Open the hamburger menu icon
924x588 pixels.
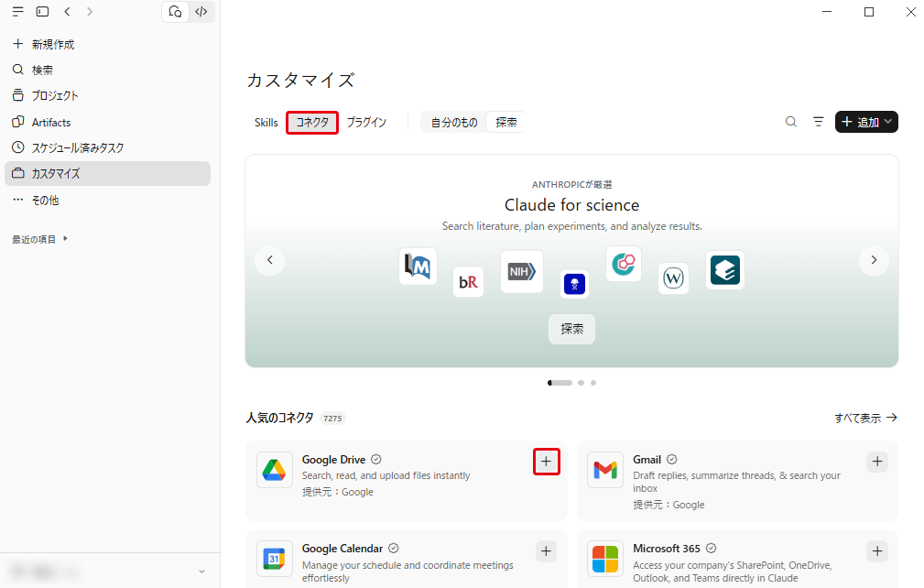pyautogui.click(x=17, y=11)
